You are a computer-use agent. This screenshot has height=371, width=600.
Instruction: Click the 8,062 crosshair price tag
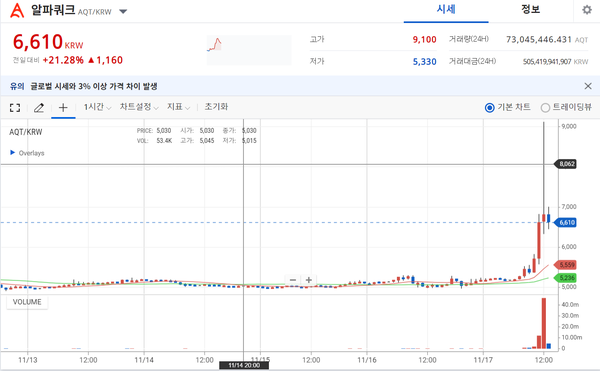pyautogui.click(x=566, y=164)
